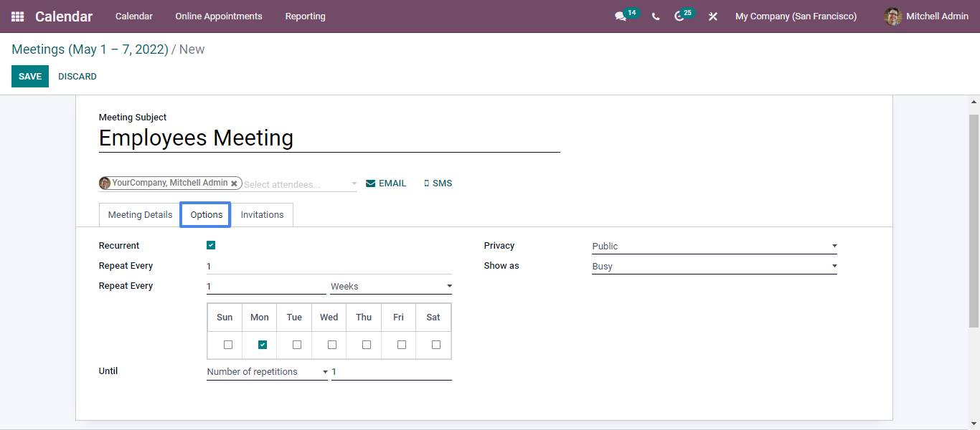Click the envelope icon beside EMAIL
Image resolution: width=980 pixels, height=430 pixels.
[370, 183]
